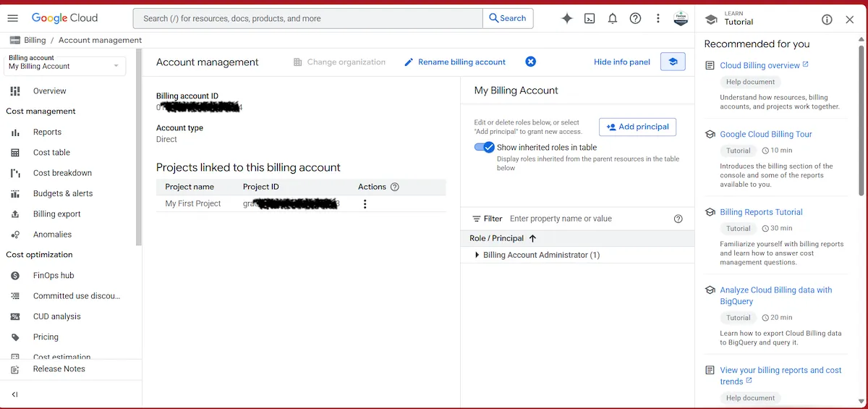Open actions menu for My First Project
The image size is (868, 409).
click(x=365, y=204)
